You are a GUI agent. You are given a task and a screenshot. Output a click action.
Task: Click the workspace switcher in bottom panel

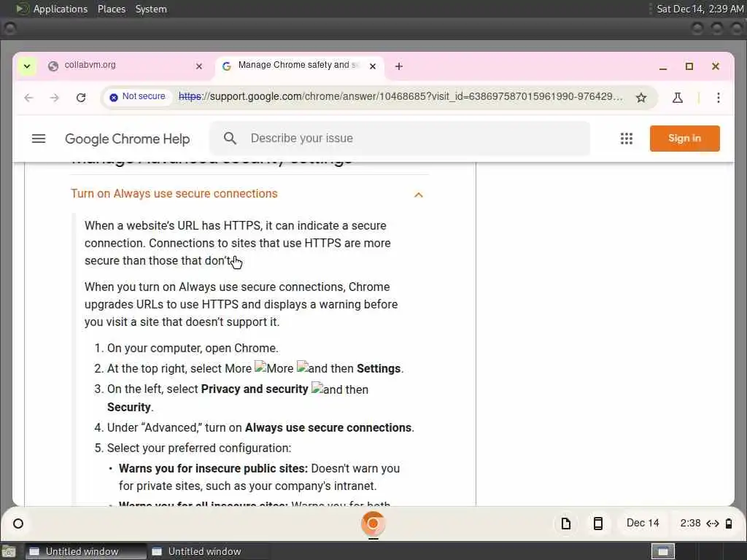pyautogui.click(x=663, y=551)
